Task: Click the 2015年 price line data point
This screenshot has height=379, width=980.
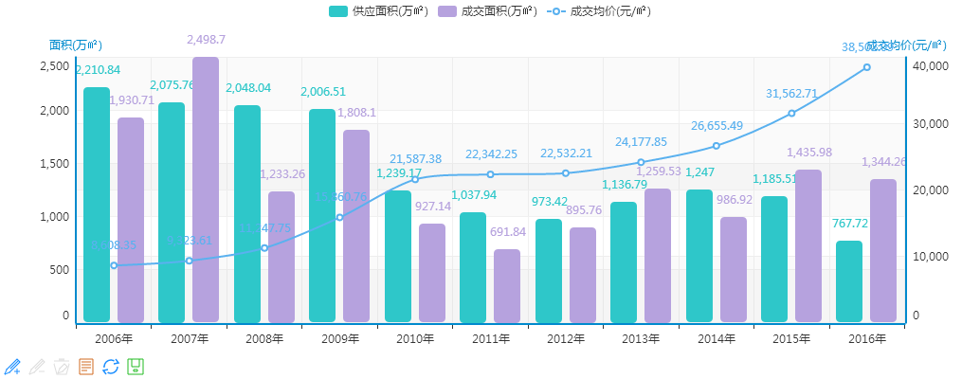Action: point(791,113)
